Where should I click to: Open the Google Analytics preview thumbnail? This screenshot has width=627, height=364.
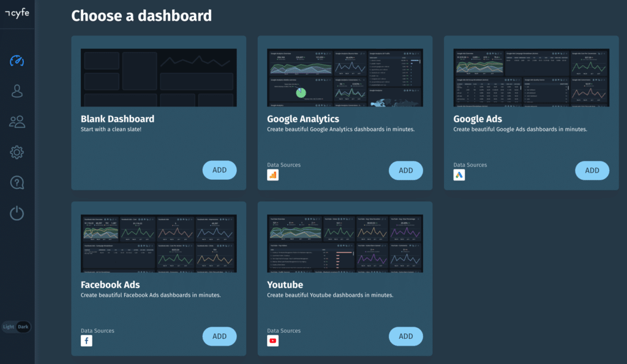pyautogui.click(x=345, y=78)
